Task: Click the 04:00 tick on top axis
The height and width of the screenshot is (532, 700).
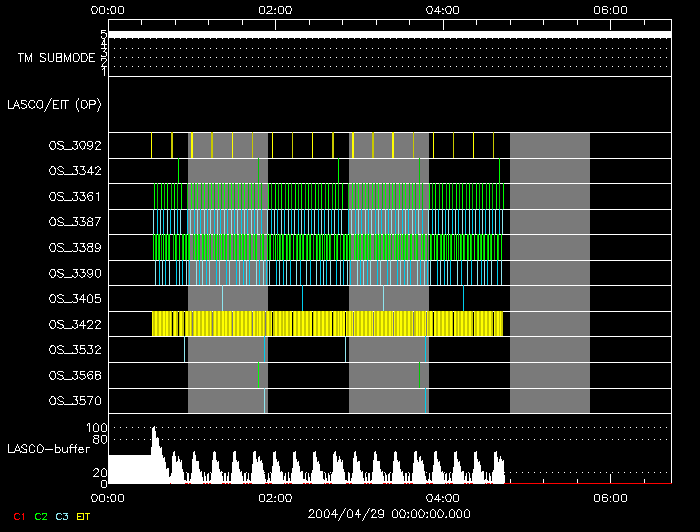Action: pos(443,10)
